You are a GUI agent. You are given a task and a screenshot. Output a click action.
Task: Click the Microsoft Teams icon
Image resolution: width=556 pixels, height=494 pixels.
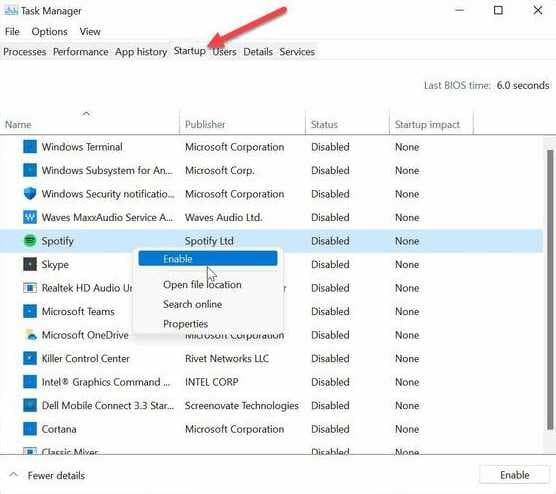pos(30,311)
